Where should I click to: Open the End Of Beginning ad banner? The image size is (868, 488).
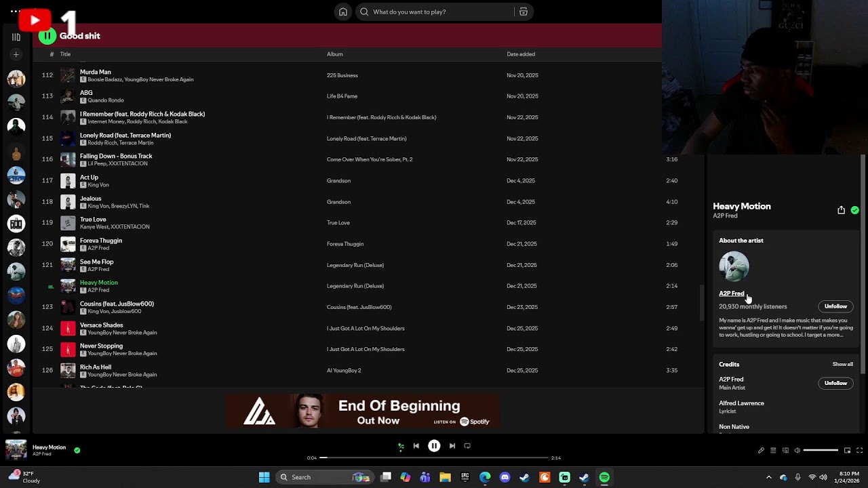[x=363, y=411]
